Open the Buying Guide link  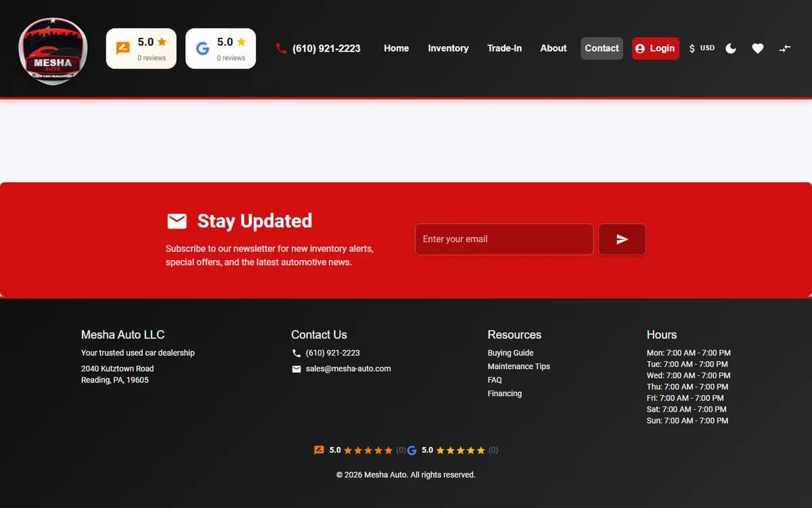[511, 353]
